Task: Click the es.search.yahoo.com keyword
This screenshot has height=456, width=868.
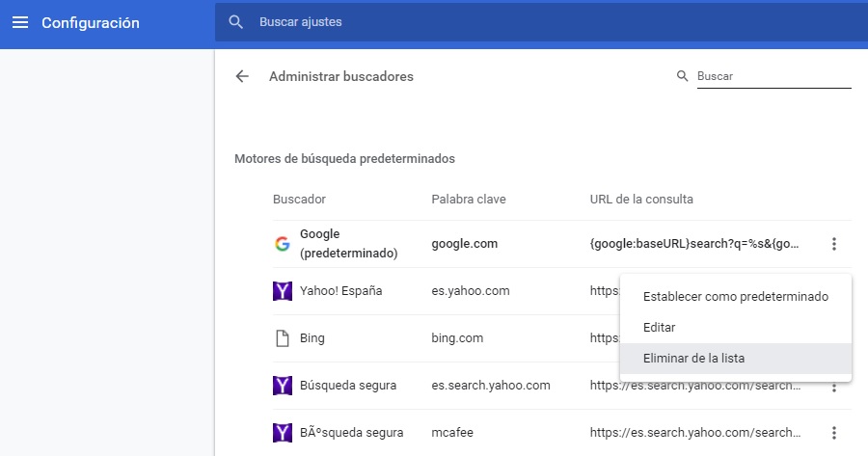Action: 491,386
